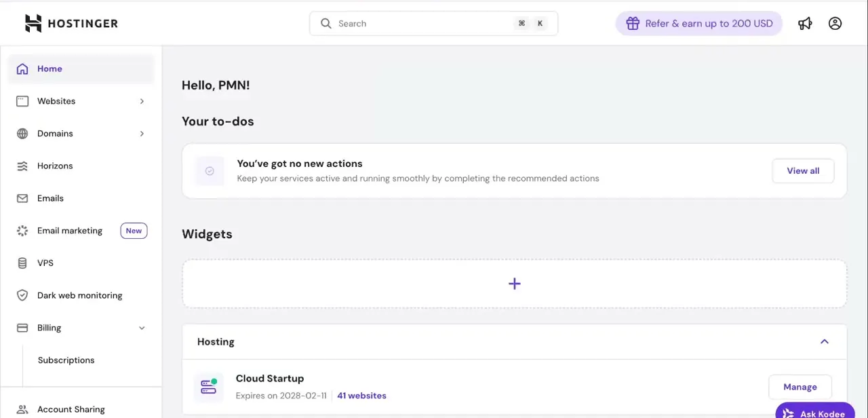Click the Hostinger logo

tap(71, 23)
